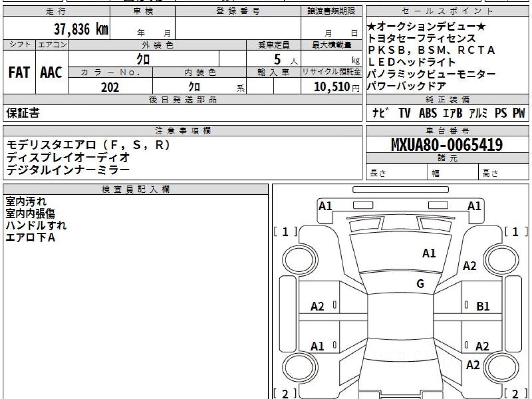Click the 車検 header cell

[143, 12]
